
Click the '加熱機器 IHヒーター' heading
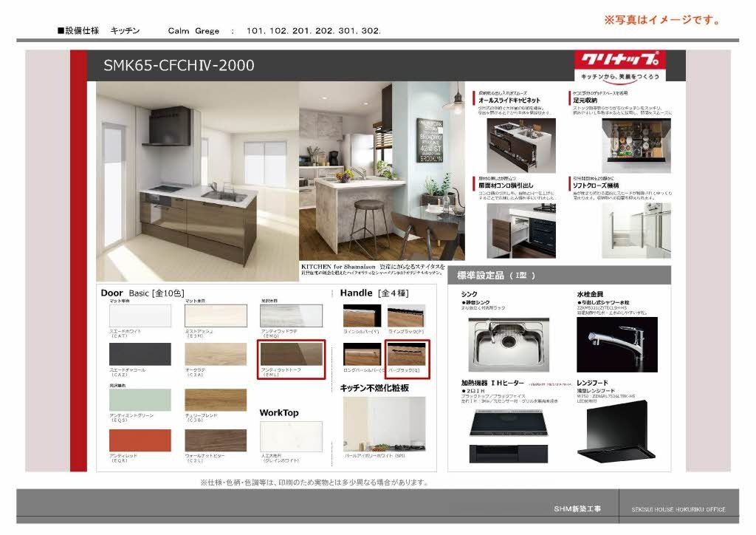(492, 383)
